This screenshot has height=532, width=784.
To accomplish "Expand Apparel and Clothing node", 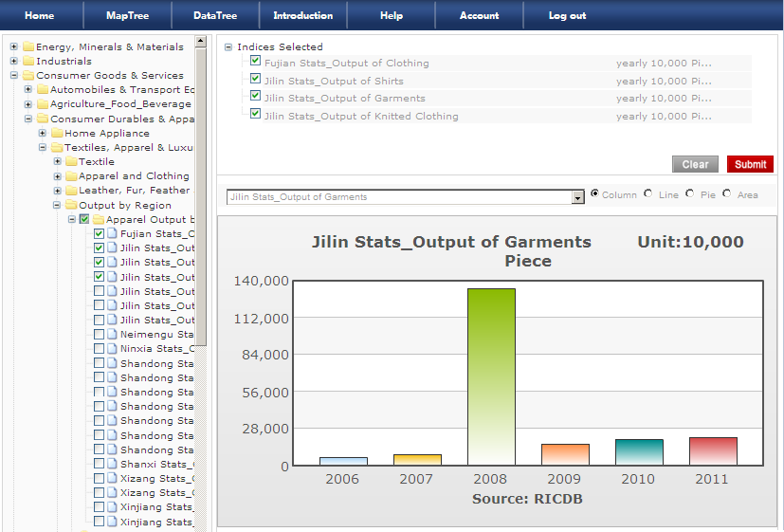I will pos(57,176).
